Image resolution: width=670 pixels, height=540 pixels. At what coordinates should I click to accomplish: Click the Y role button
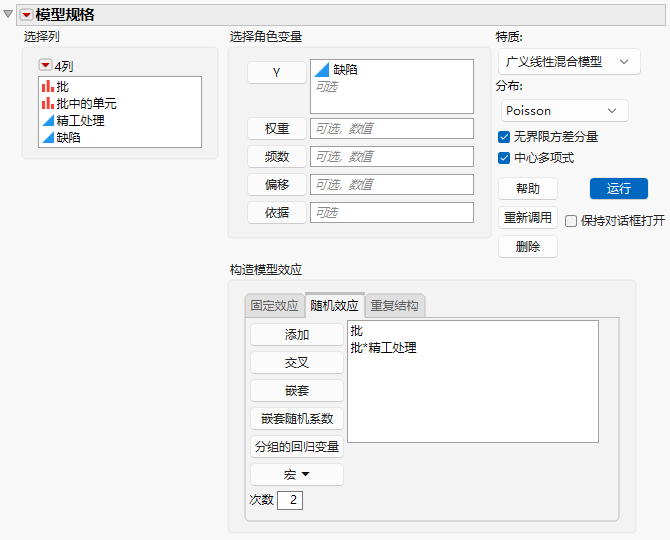(x=277, y=73)
